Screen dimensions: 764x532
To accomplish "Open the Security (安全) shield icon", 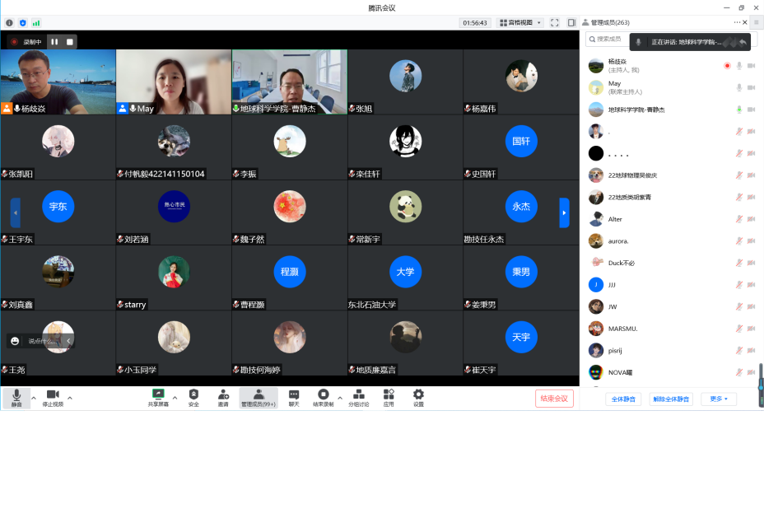I will click(x=193, y=395).
